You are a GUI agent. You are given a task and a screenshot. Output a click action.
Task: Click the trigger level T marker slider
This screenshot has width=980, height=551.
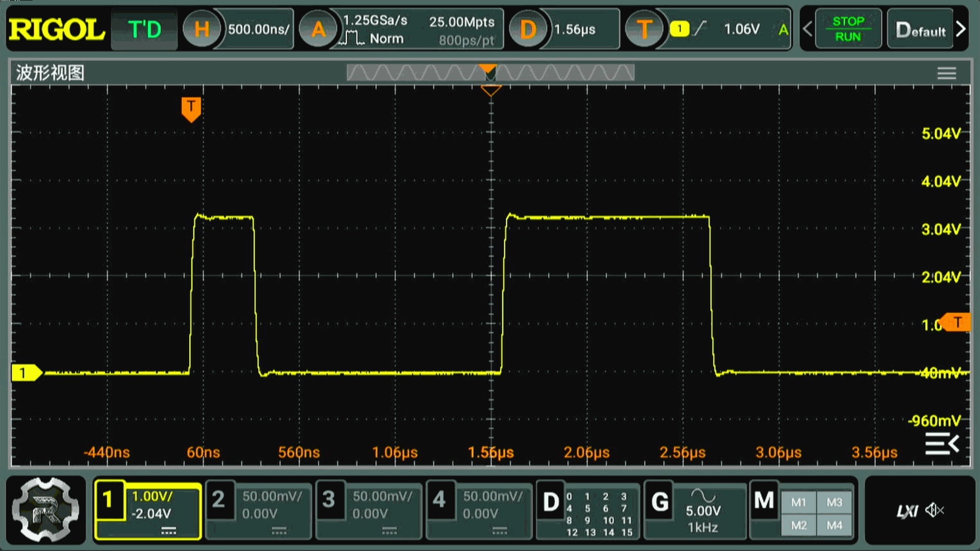(x=957, y=322)
